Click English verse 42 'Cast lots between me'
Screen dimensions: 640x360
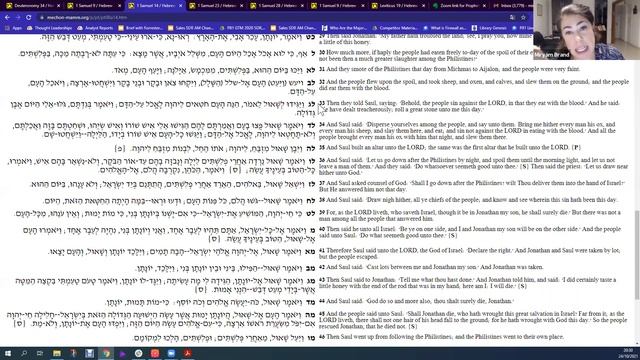click(431, 267)
